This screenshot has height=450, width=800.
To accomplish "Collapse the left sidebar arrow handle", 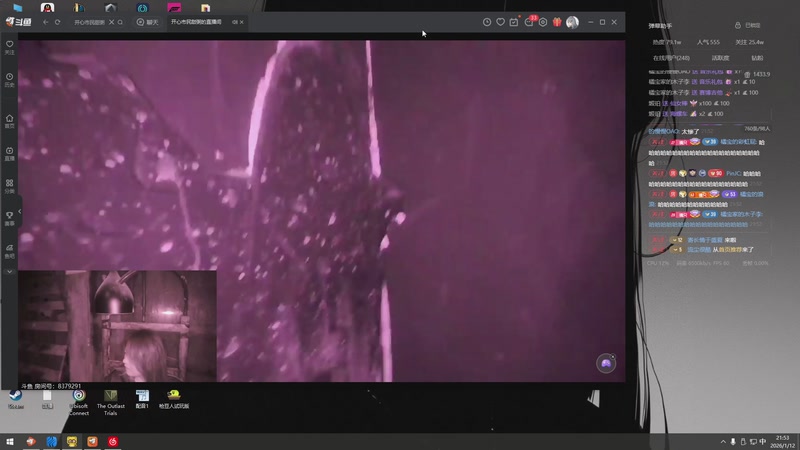I will 19,211.
